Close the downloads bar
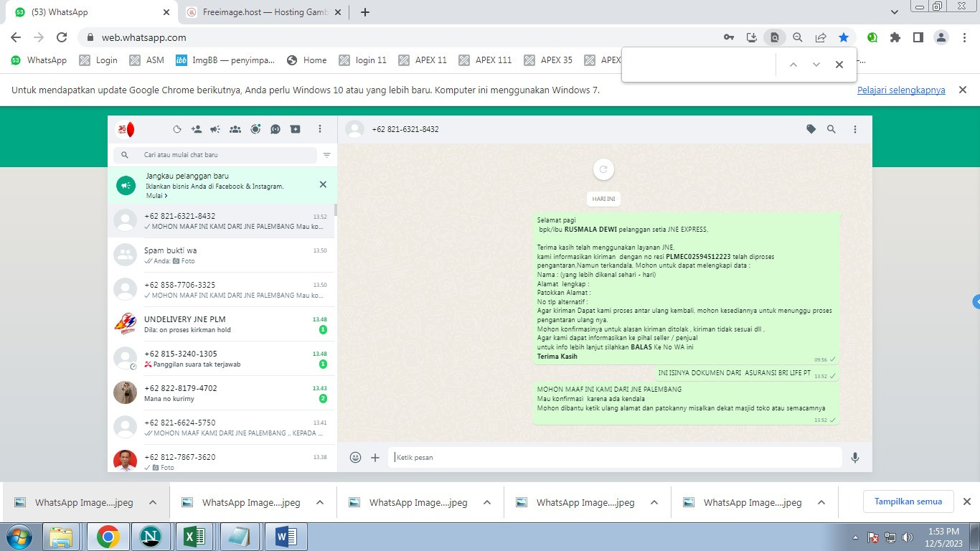This screenshot has height=551, width=980. pyautogui.click(x=966, y=501)
